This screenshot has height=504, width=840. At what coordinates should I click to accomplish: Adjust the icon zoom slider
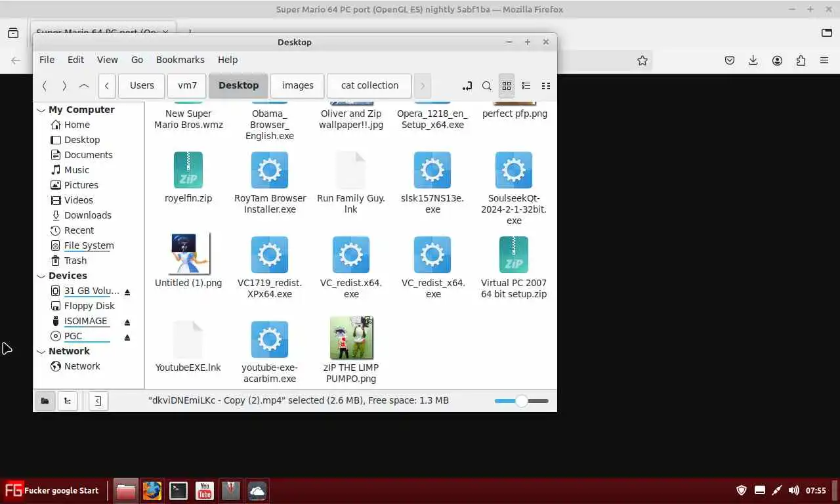(521, 401)
